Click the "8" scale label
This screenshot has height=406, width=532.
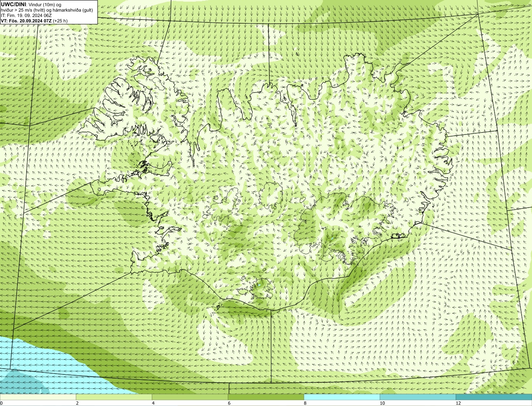point(305,403)
